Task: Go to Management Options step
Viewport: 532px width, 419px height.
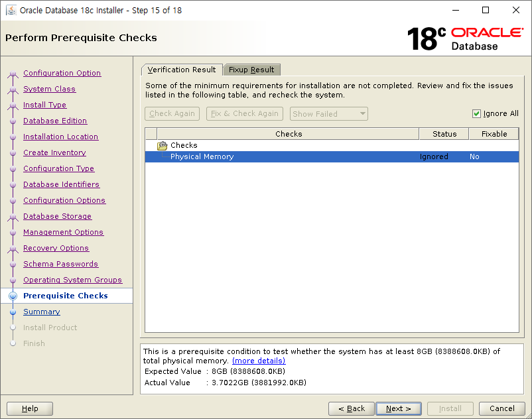Action: [x=64, y=232]
